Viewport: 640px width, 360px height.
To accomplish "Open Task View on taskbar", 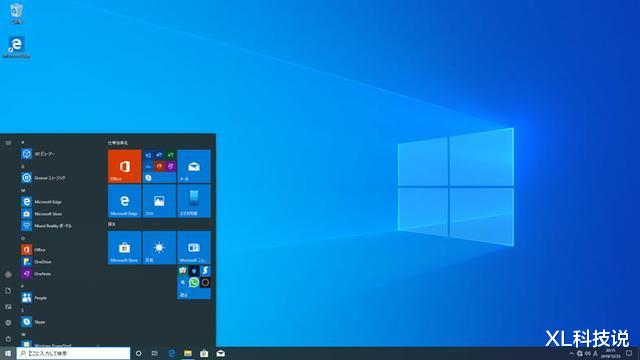I will point(155,353).
